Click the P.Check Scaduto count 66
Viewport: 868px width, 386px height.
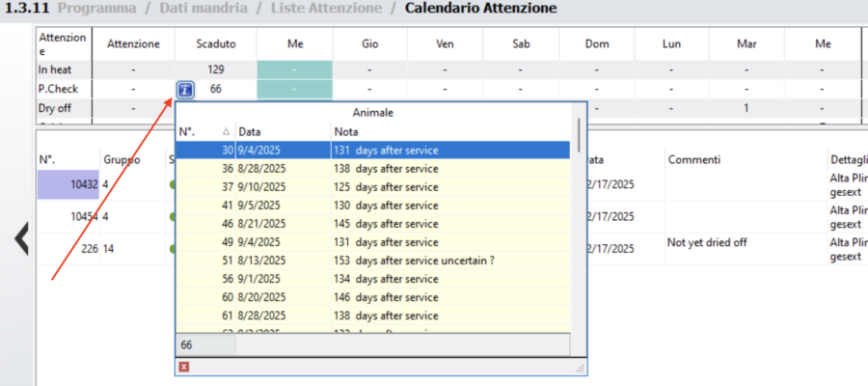coord(216,89)
